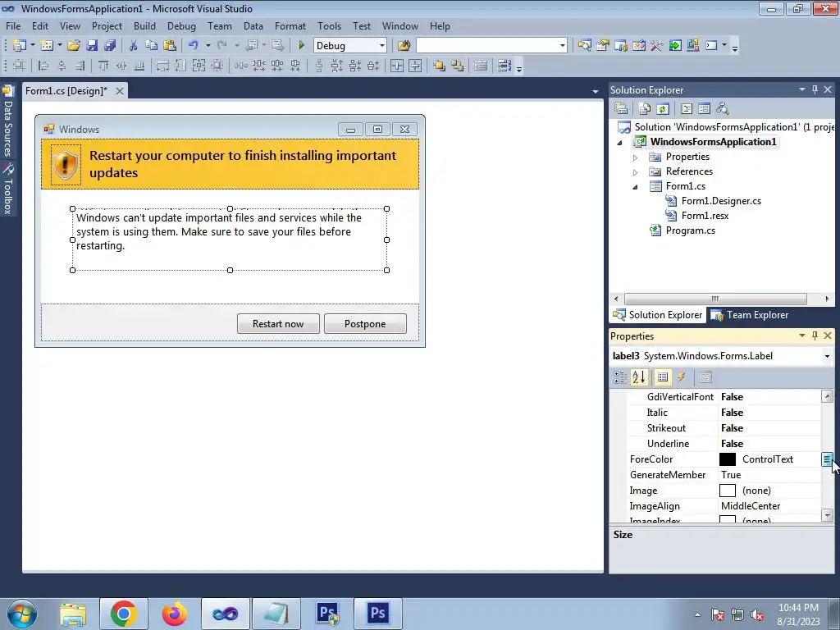Open the Data Sources side panel
Screen dimensions: 840x630
8,122
